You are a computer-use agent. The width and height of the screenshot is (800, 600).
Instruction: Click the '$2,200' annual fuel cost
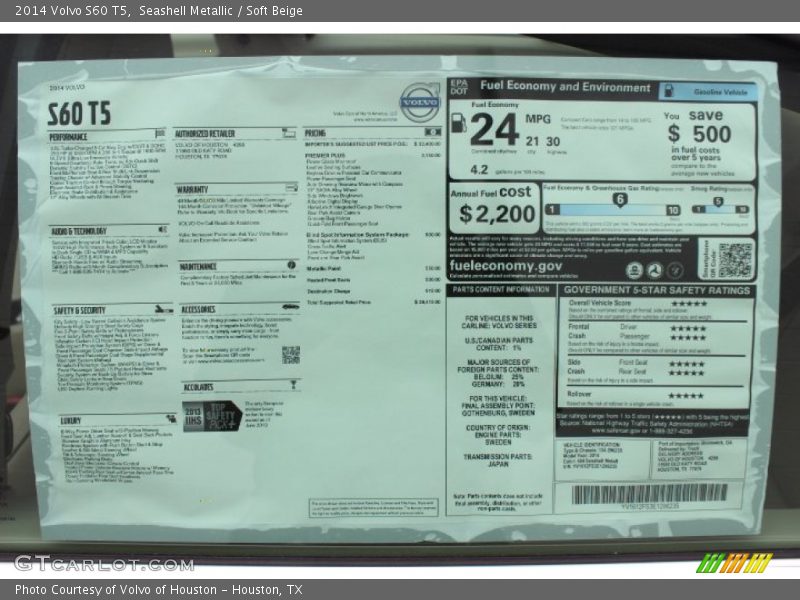click(497, 214)
